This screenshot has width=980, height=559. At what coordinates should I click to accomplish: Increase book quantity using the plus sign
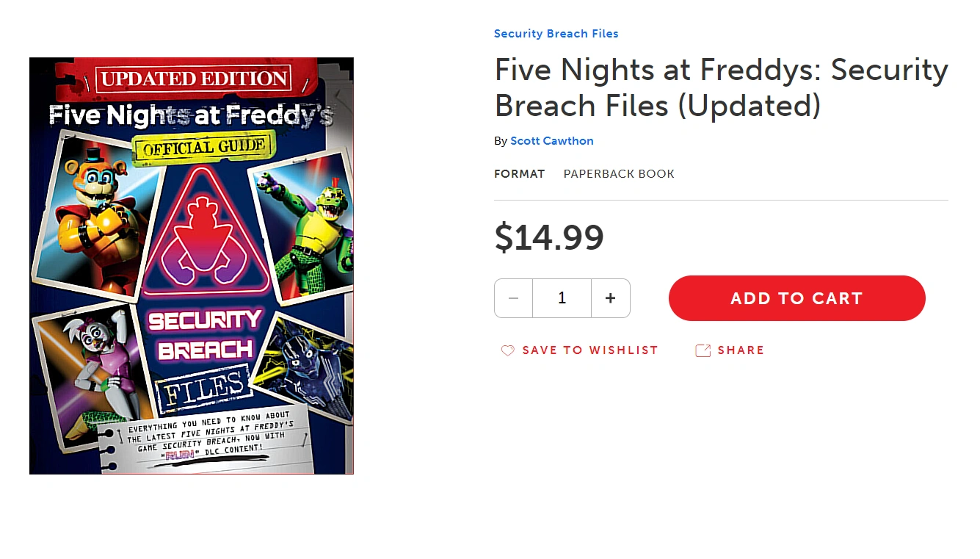(610, 297)
